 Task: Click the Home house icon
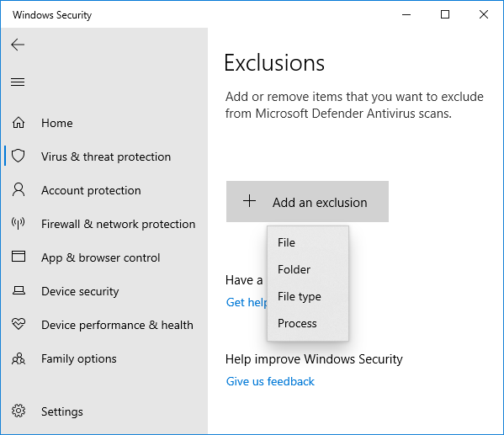[19, 123]
